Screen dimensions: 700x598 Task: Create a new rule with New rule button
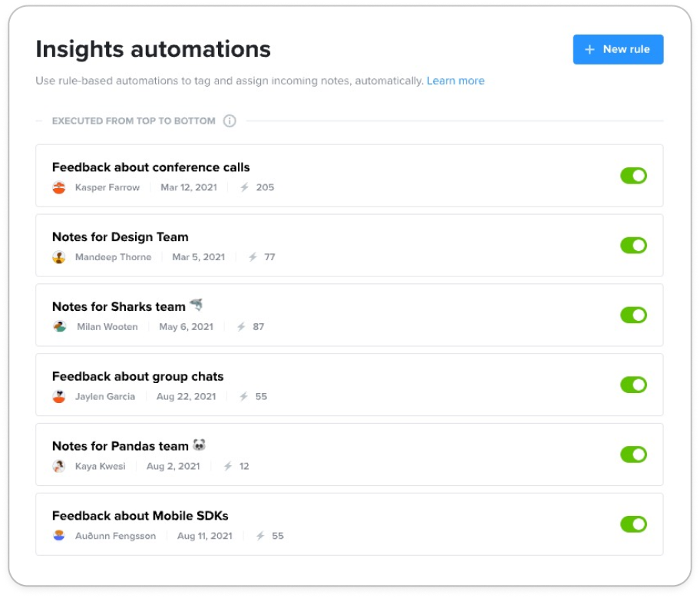[x=618, y=50]
